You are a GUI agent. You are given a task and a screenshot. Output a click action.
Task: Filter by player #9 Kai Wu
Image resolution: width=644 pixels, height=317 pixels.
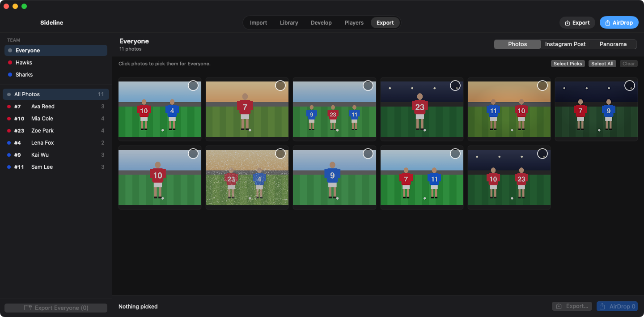(x=56, y=155)
